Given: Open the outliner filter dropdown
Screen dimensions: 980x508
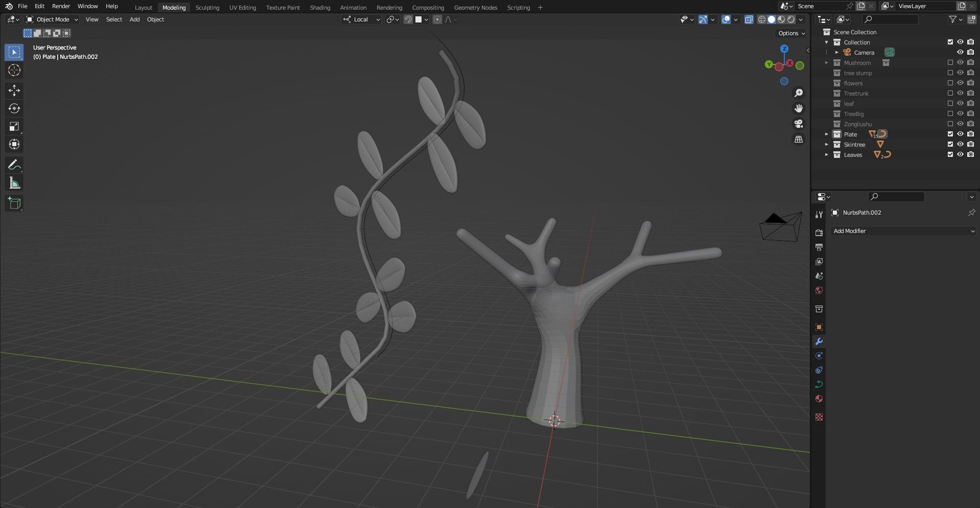Looking at the screenshot, I should pos(955,19).
